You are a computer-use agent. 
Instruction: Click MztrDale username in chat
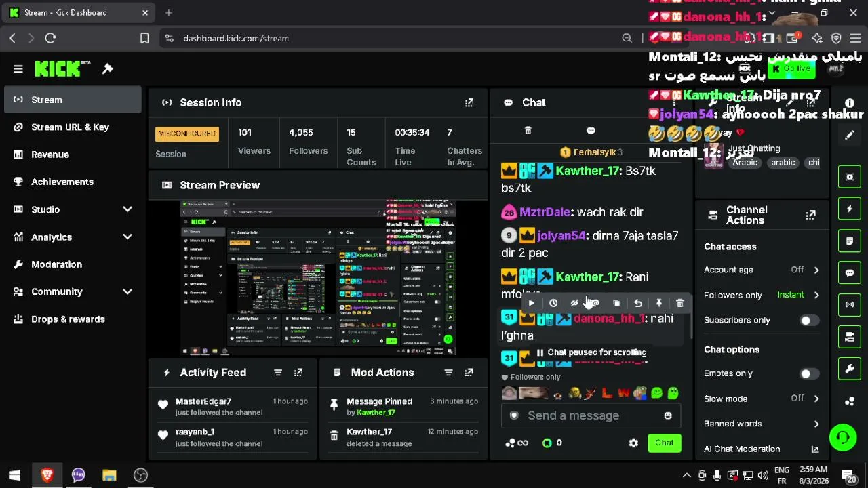point(545,212)
